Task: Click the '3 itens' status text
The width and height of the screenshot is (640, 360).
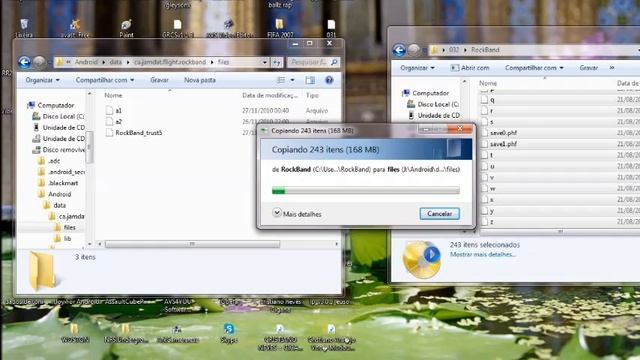Action: point(85,257)
